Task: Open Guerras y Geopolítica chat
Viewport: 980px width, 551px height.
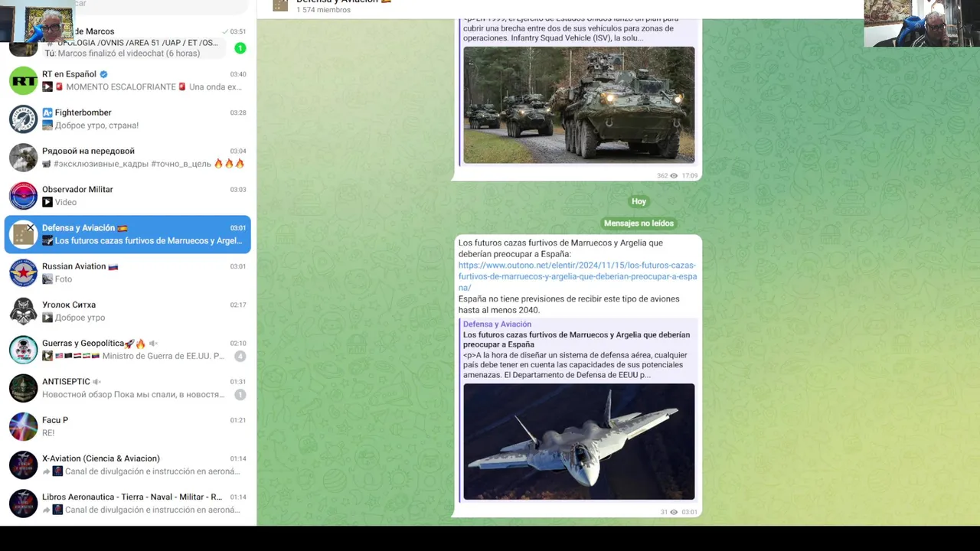Action: (x=128, y=350)
